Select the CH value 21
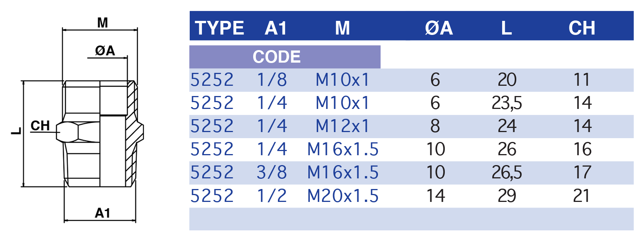Screen dimensions: 644x241 [x=581, y=196]
